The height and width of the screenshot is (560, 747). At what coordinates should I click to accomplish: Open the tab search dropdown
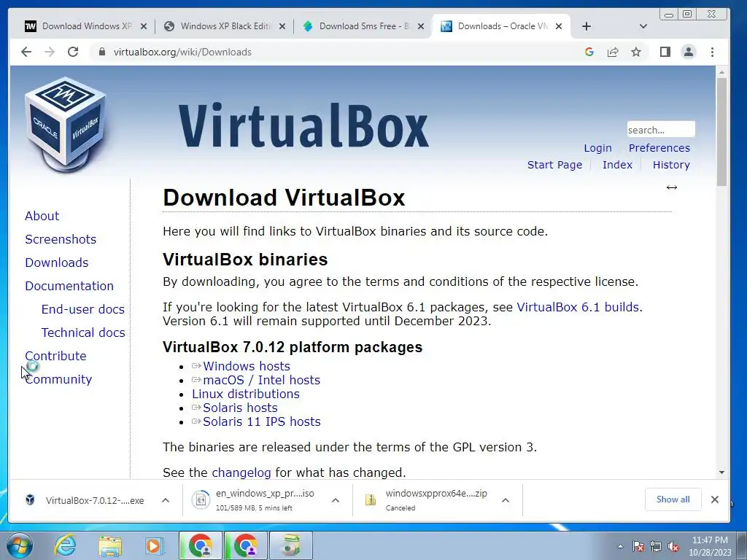coord(643,26)
